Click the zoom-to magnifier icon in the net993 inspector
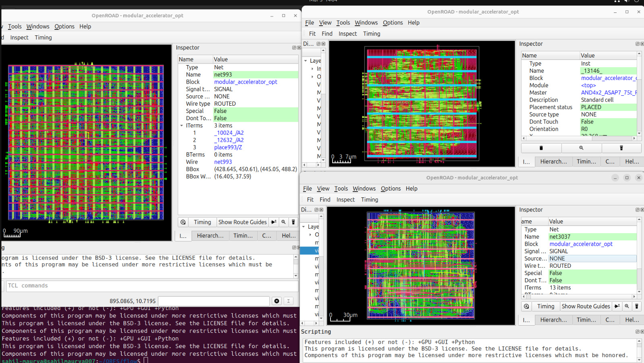Image resolution: width=644 pixels, height=363 pixels. [284, 222]
